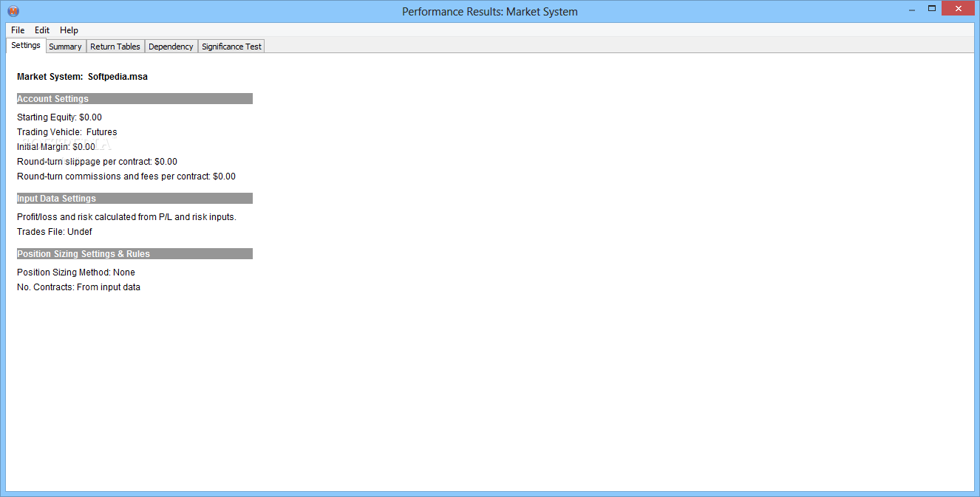Open the Help menu
Image resolution: width=980 pixels, height=497 pixels.
pyautogui.click(x=69, y=30)
